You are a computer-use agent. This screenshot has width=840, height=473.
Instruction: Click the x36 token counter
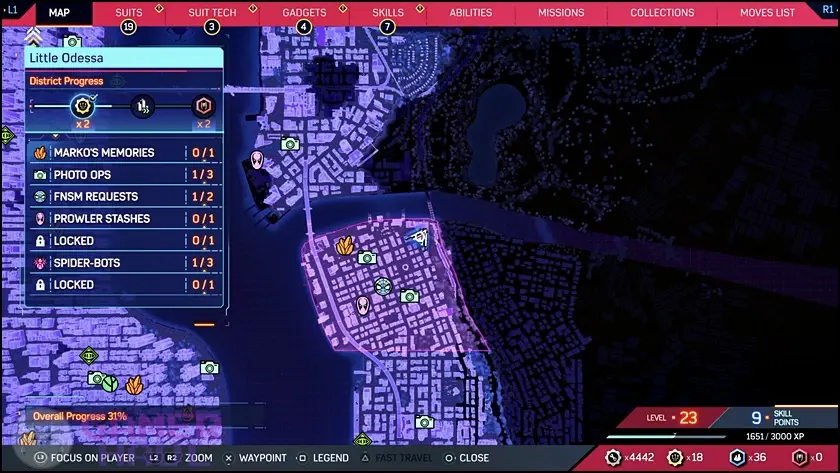pos(748,457)
